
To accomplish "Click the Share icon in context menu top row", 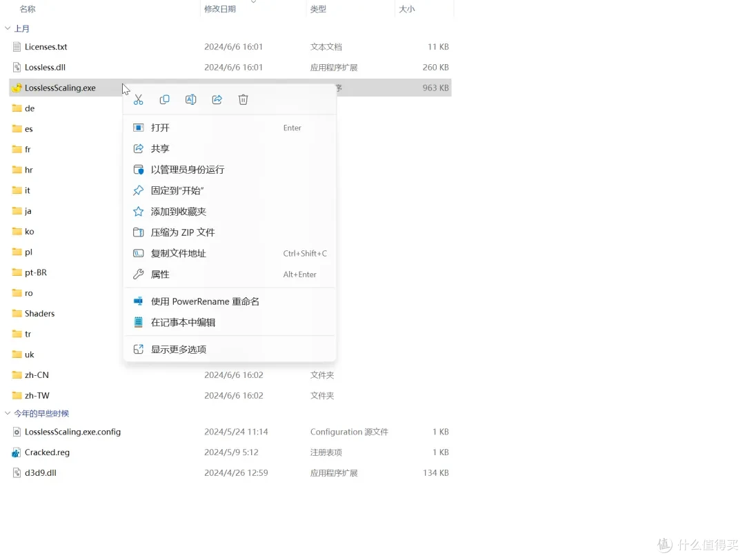I will point(217,99).
